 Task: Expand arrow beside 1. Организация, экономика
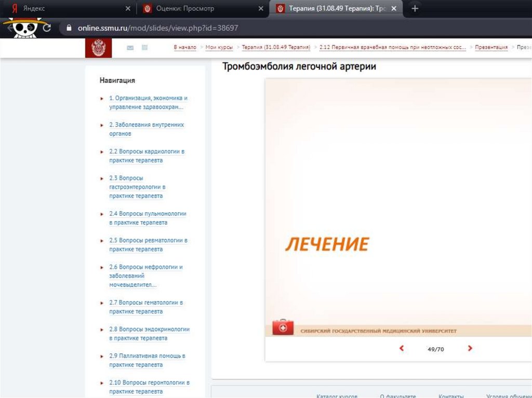pos(102,99)
